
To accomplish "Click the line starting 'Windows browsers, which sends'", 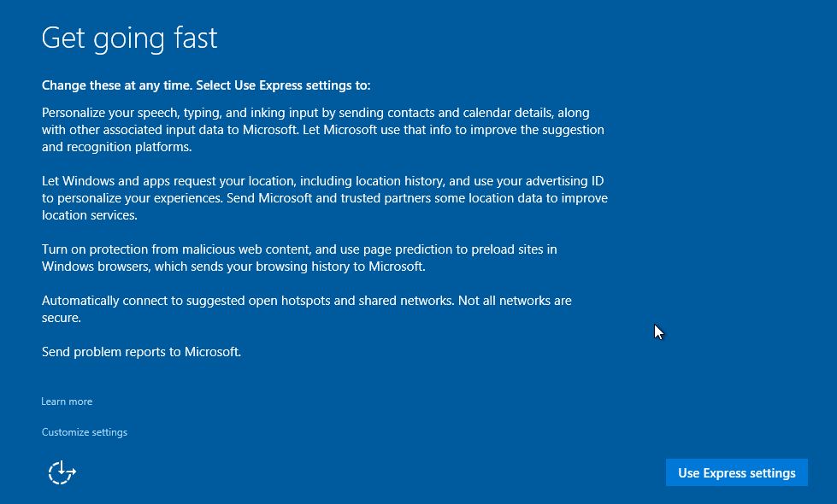I will coord(233,267).
